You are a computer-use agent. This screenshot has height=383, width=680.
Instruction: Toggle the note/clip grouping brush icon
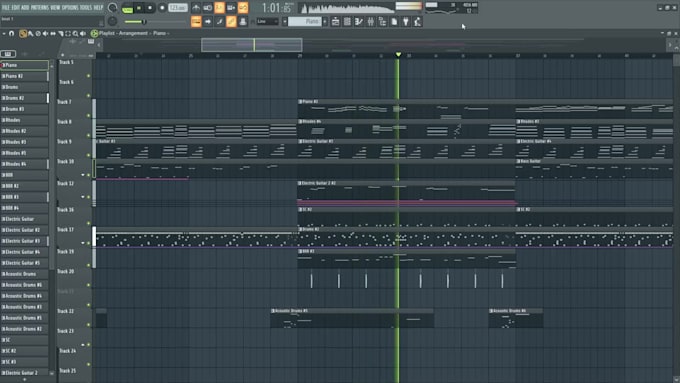pos(219,21)
